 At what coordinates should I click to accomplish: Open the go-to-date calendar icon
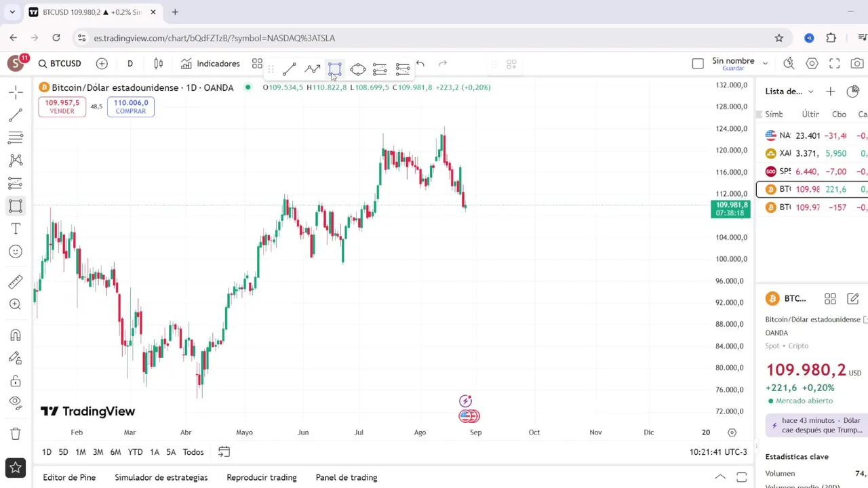tap(224, 452)
